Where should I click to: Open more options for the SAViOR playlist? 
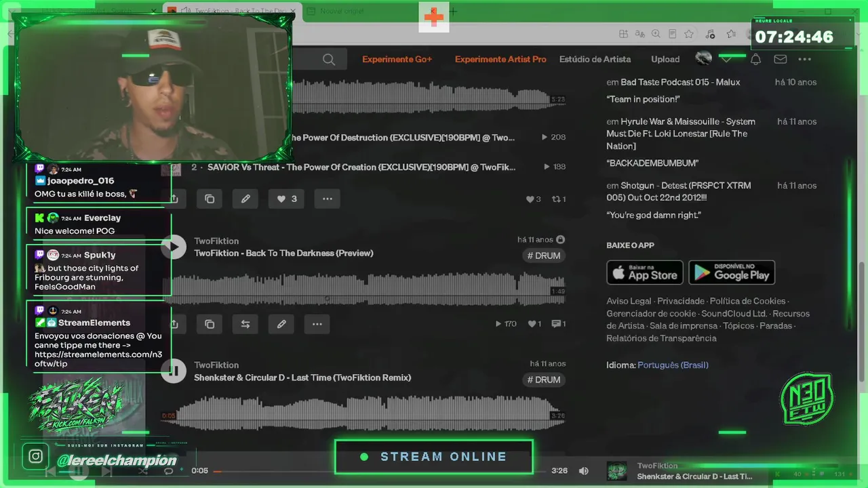coord(328,199)
